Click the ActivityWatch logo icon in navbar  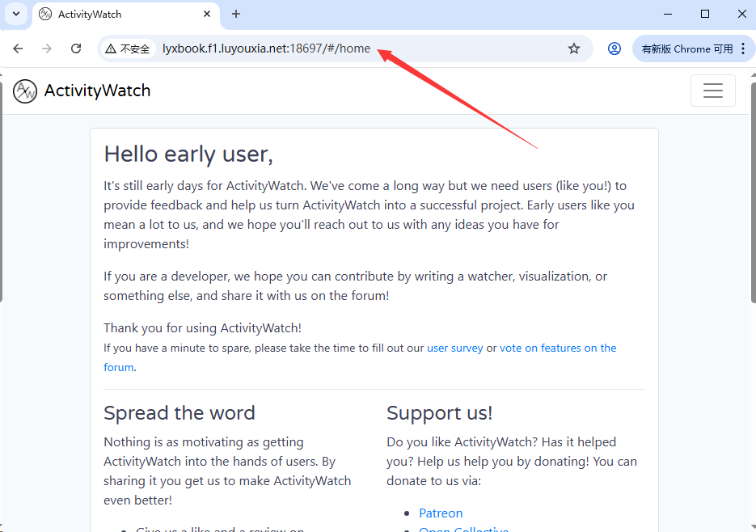[x=25, y=91]
